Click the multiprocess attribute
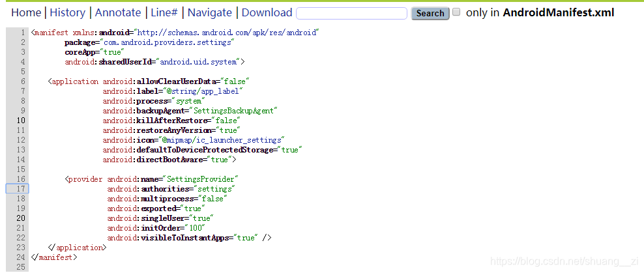644x273 pixels. click(168, 199)
